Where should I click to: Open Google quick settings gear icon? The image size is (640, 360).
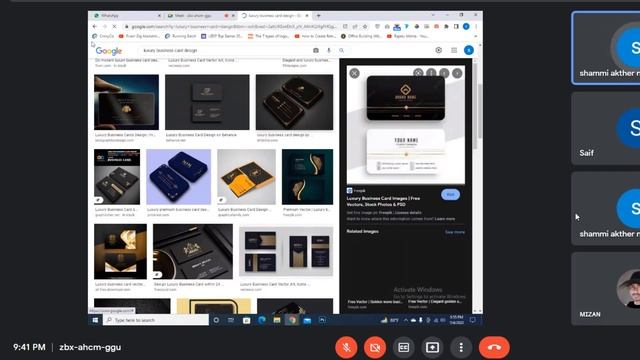pos(438,50)
